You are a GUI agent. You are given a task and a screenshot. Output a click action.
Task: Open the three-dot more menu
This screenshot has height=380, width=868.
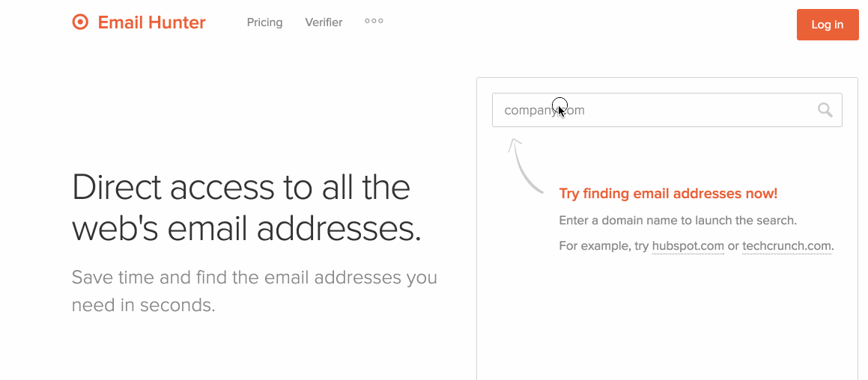(374, 21)
